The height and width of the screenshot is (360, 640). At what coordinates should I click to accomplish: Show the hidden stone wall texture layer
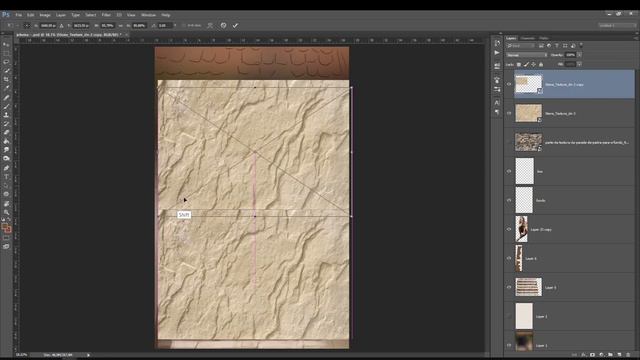[509, 142]
